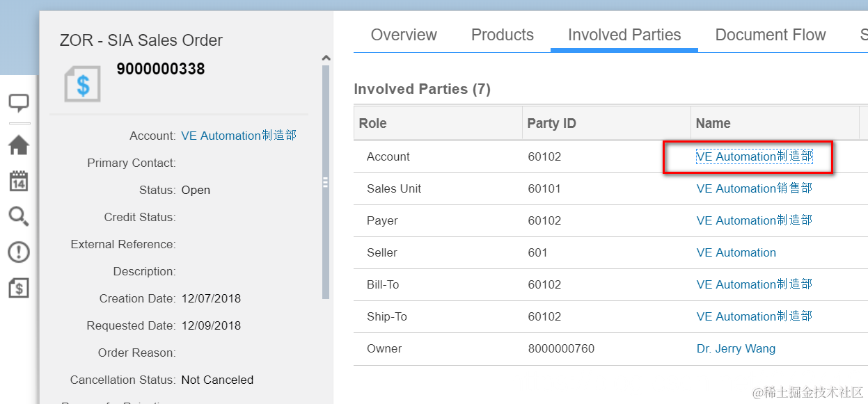Open the Ship-To party name link
Viewport: 868px width, 404px height.
[754, 316]
